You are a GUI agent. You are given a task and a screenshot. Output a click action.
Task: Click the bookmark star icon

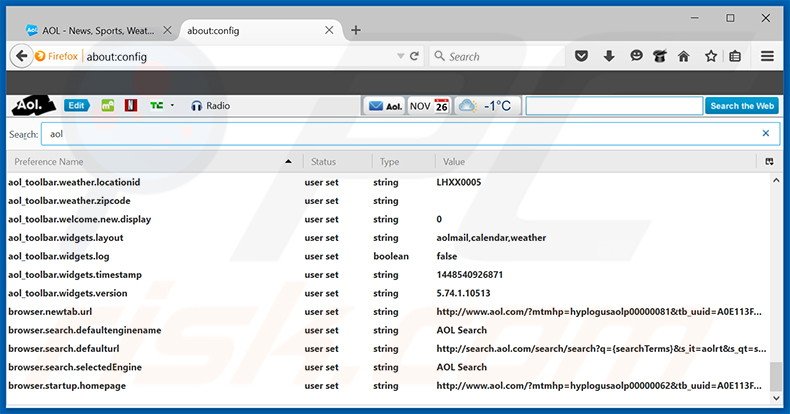click(711, 56)
